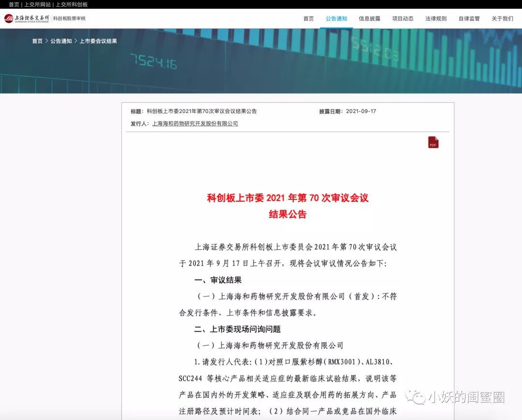Switch to the 项目动态 navigation item
The height and width of the screenshot is (420, 522).
pyautogui.click(x=403, y=19)
